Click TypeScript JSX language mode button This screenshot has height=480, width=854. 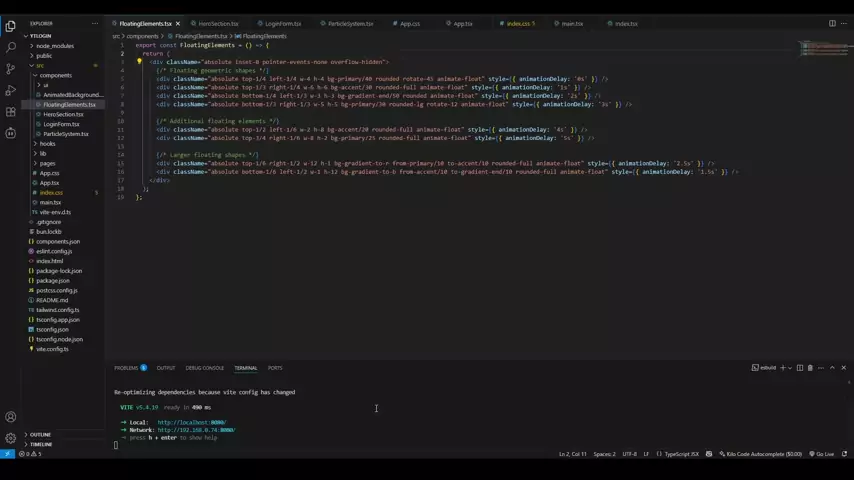pos(681,454)
